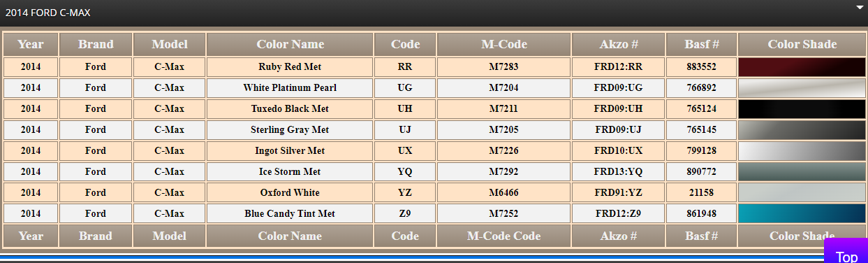
Task: Click M-Code M7204 cell
Action: tap(504, 88)
